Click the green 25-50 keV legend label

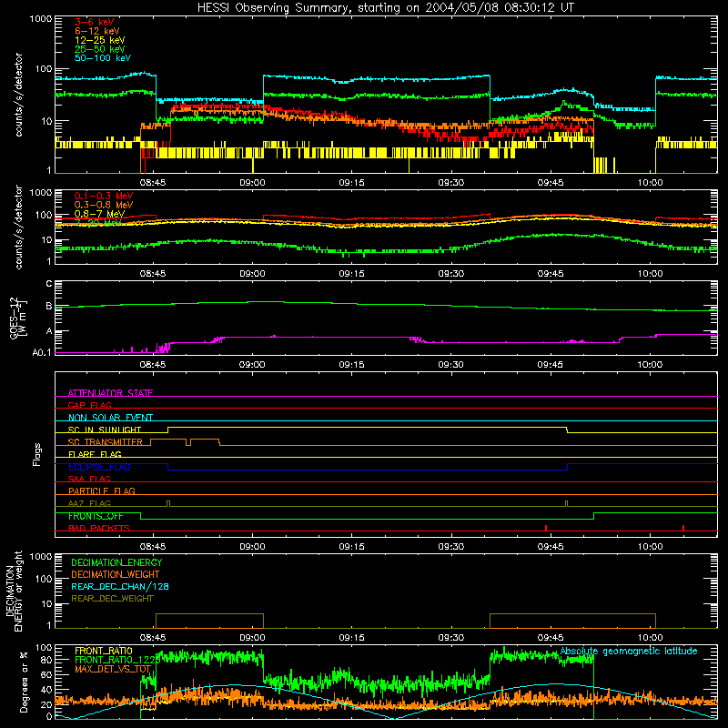coord(100,49)
